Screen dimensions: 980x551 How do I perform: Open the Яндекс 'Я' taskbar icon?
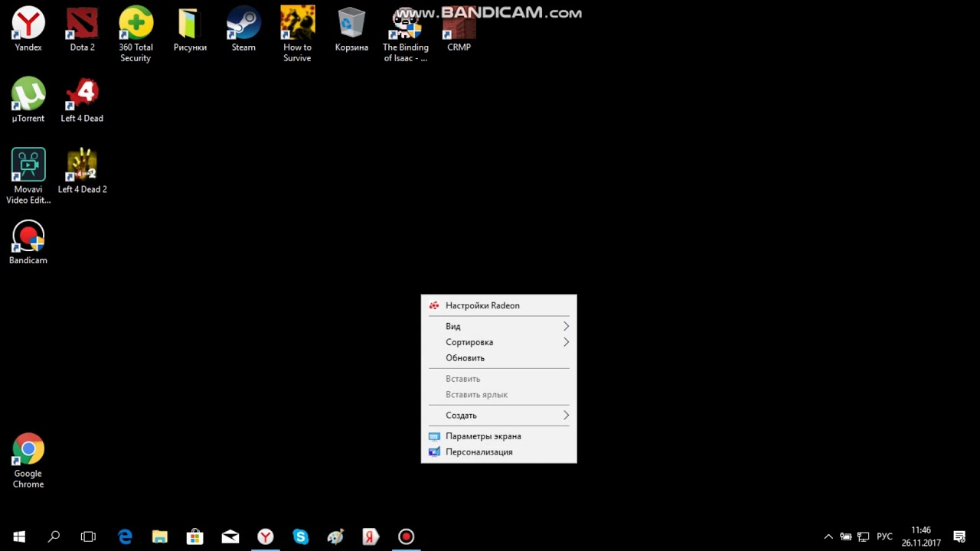point(371,536)
